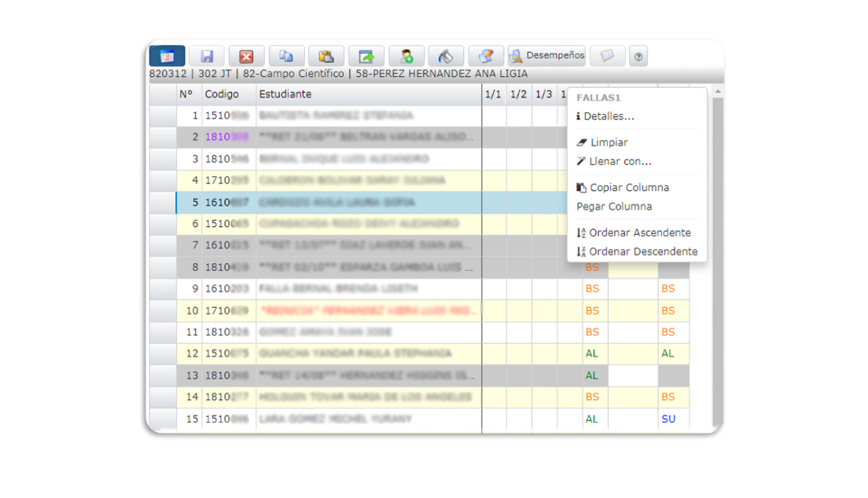Screen dimensions: 868x498
Task: Click the Nº column header
Action: coord(189,94)
